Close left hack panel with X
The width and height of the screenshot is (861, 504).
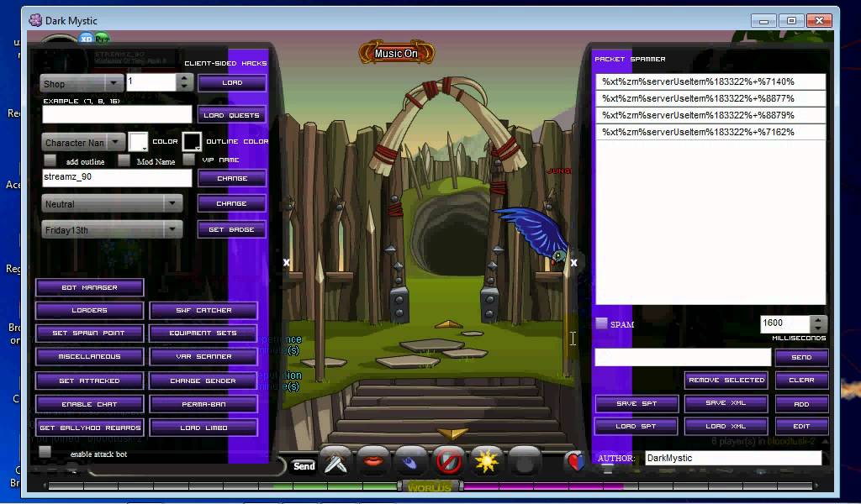286,263
